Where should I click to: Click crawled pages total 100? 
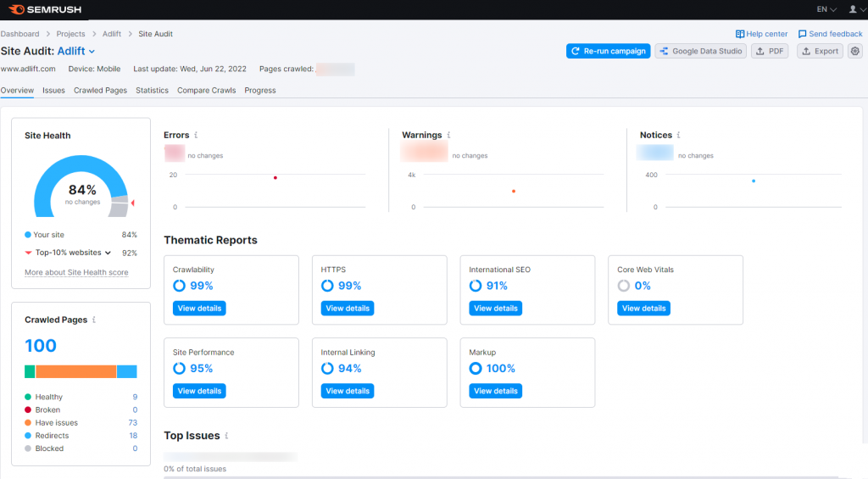41,346
